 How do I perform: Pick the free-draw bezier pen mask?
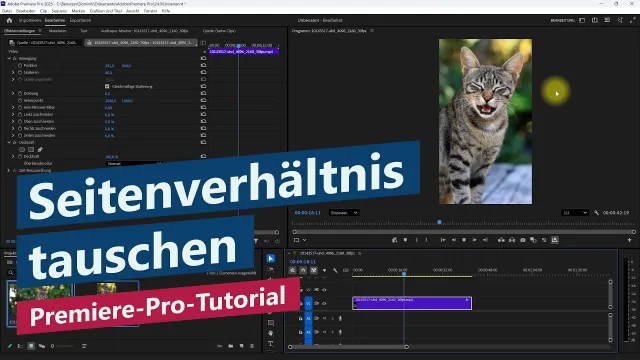pyautogui.click(x=40, y=149)
